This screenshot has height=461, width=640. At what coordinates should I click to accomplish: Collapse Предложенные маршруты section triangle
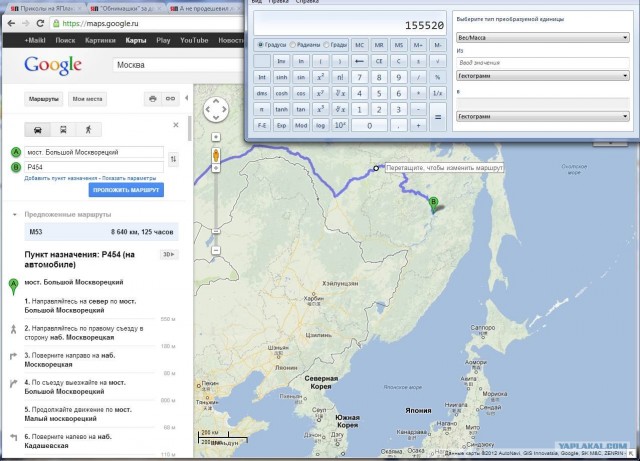pyautogui.click(x=15, y=215)
